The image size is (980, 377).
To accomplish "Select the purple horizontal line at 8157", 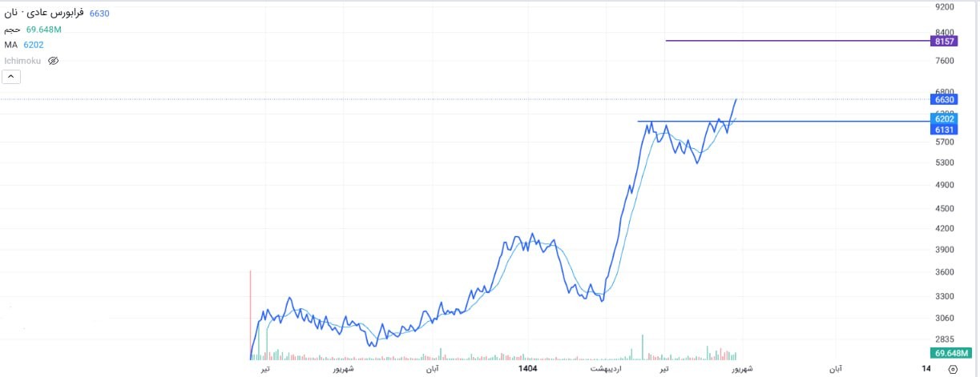I will pos(797,41).
